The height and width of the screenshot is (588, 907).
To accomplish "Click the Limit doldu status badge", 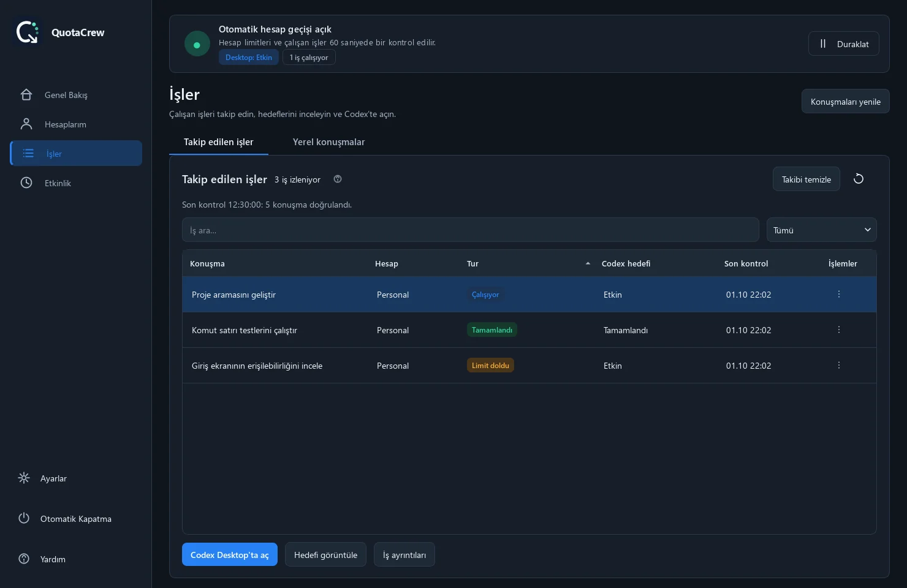I will [x=490, y=366].
